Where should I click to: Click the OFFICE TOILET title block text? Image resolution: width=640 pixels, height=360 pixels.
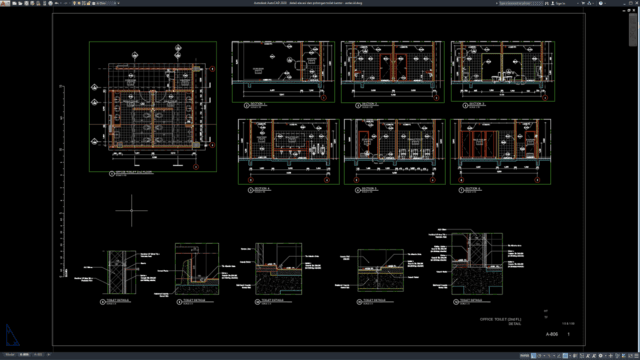(500, 319)
